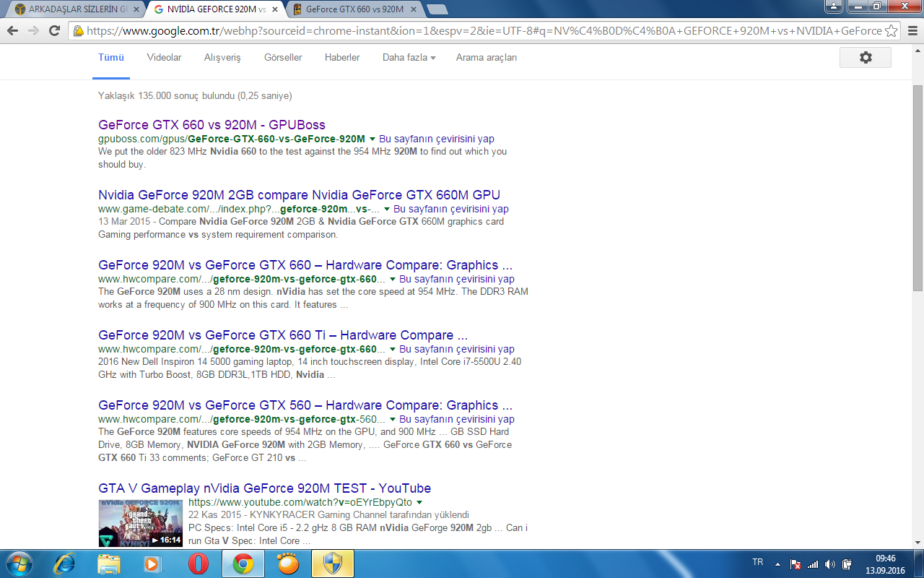Switch input language via TR indicator
The height and width of the screenshot is (578, 924).
[758, 562]
